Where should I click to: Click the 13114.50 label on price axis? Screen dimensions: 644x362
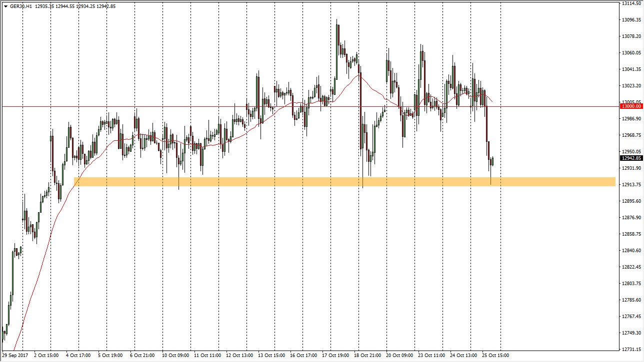click(631, 3)
